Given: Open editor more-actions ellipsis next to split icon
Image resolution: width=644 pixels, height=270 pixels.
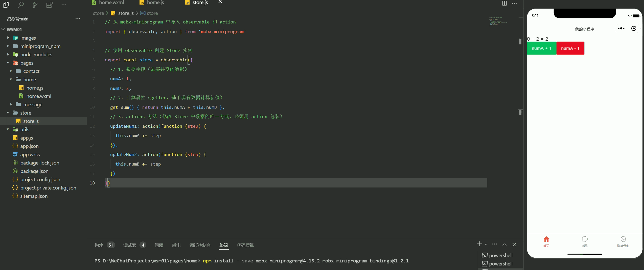Looking at the screenshot, I should point(514,3).
